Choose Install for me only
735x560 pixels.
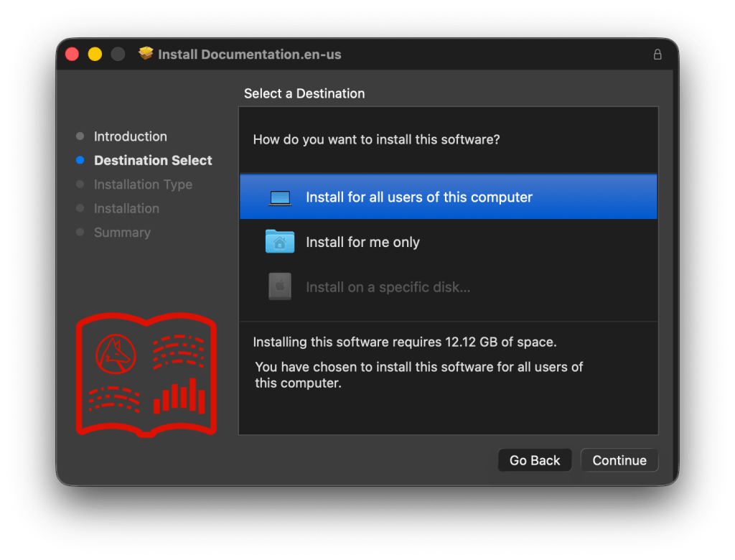coord(362,243)
